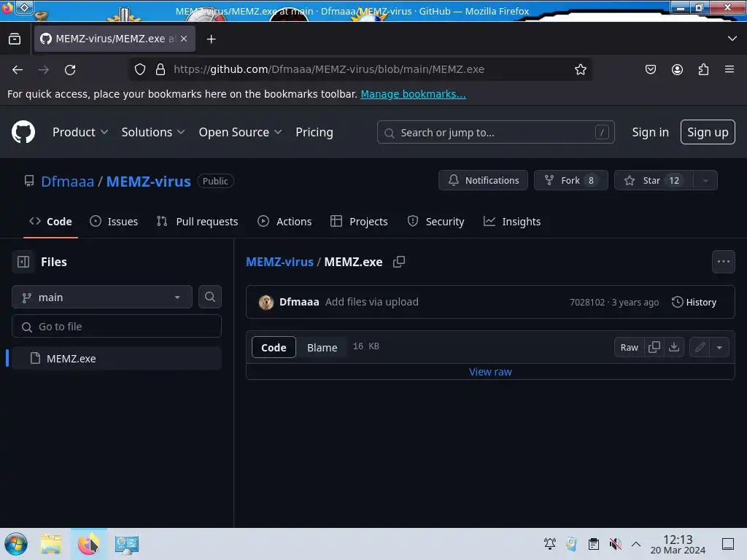This screenshot has width=747, height=560.
Task: Click the muted volume tray icon
Action: click(x=615, y=544)
